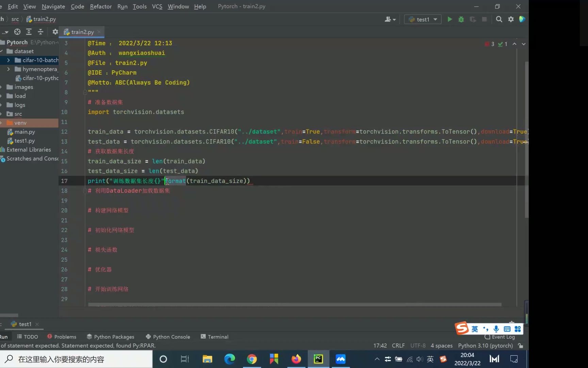Screen dimensions: 588x368
Task: Click the stop process icon
Action: [484, 19]
